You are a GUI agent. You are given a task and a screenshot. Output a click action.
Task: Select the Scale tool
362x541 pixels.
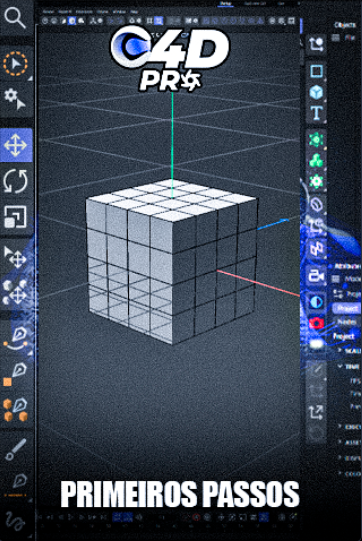click(15, 217)
